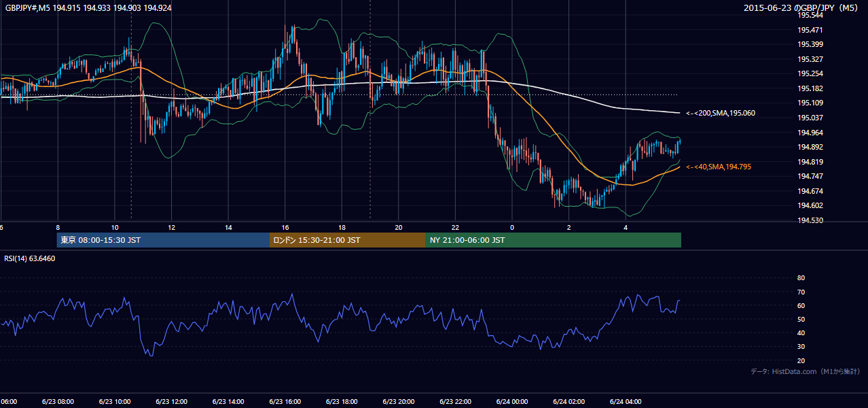Click the 6/23 18:00 time axis label

click(x=342, y=401)
